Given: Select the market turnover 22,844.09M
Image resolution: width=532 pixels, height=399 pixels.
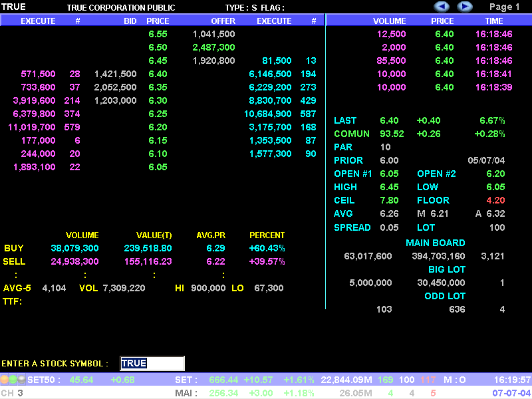Looking at the screenshot, I should click(346, 380).
